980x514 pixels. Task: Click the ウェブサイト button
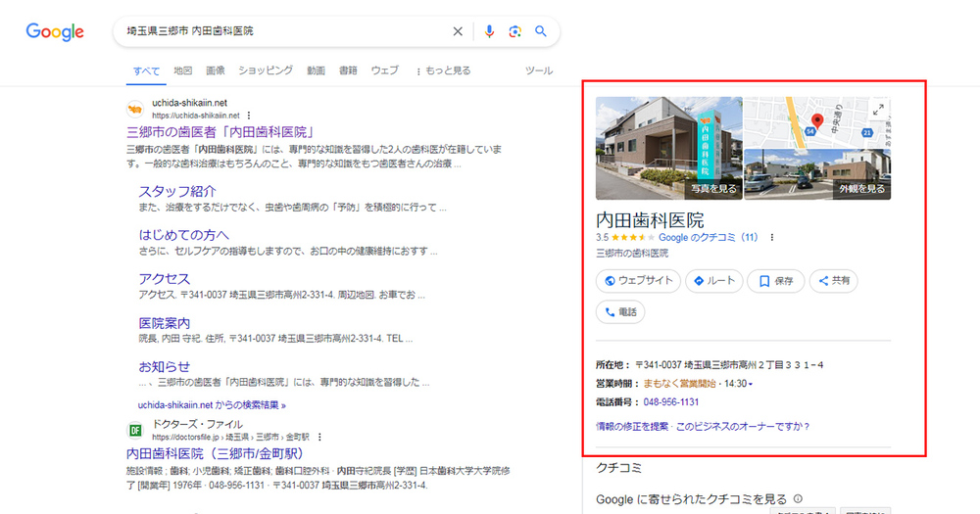point(636,281)
